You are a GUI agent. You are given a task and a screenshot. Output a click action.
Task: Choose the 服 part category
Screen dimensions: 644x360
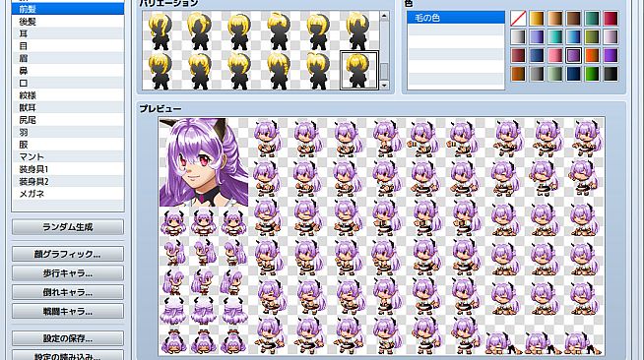point(68,145)
